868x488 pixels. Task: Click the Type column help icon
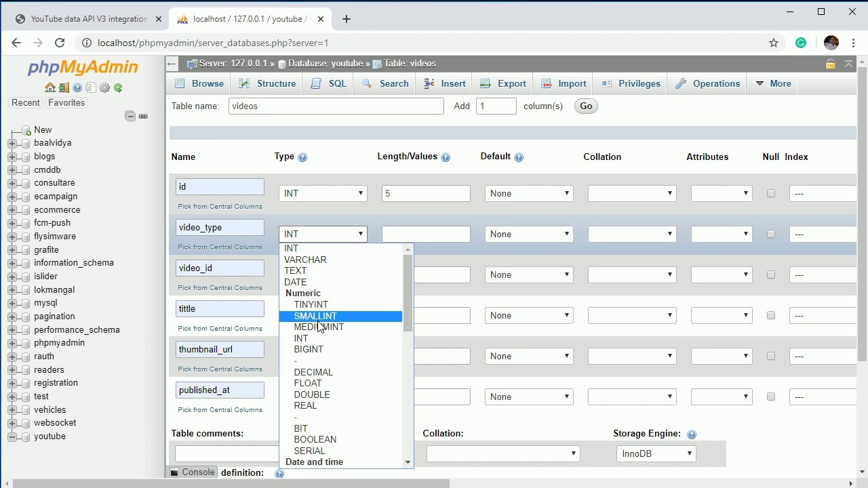tap(302, 157)
